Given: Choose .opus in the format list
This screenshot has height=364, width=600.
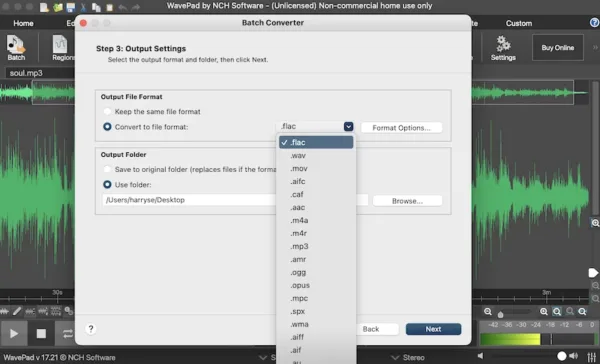Looking at the screenshot, I should (x=316, y=286).
